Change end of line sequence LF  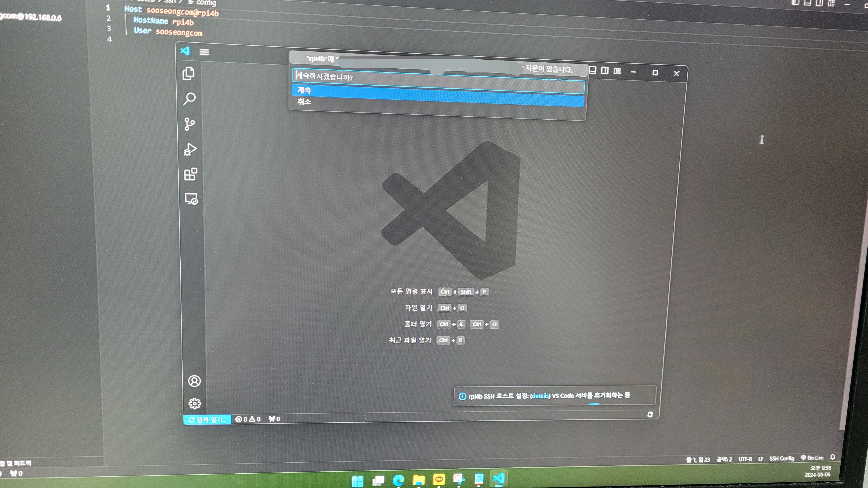[x=761, y=459]
